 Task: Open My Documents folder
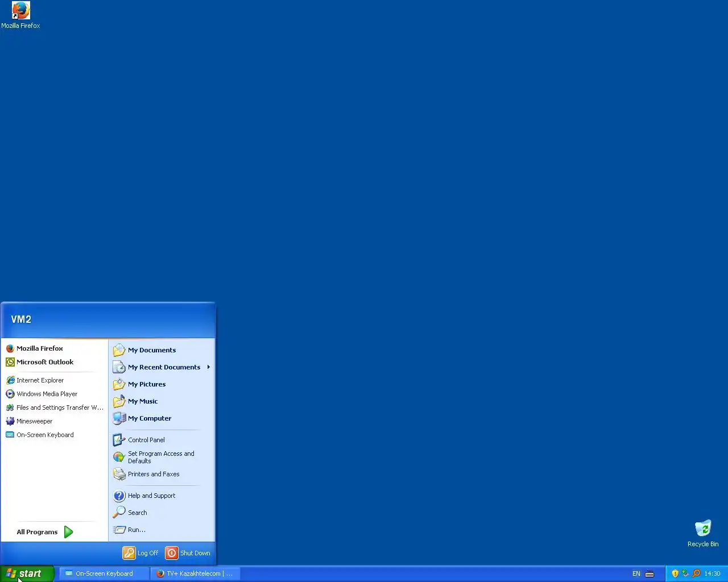162,350
